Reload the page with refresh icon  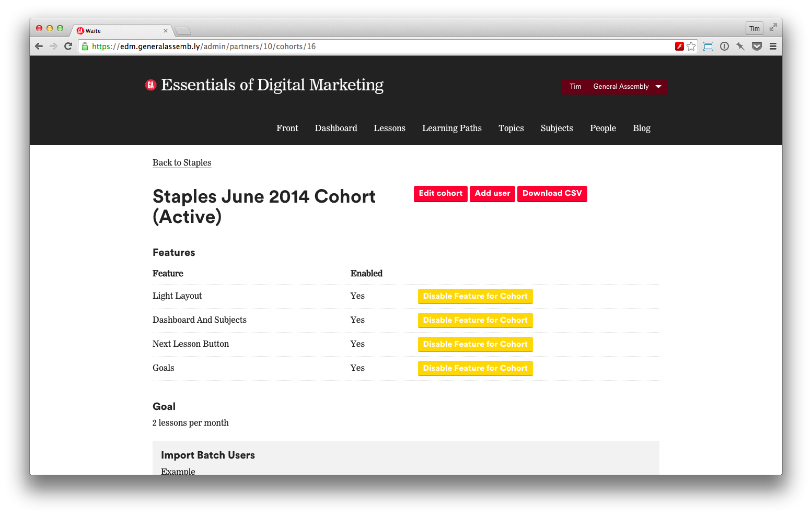coord(68,46)
